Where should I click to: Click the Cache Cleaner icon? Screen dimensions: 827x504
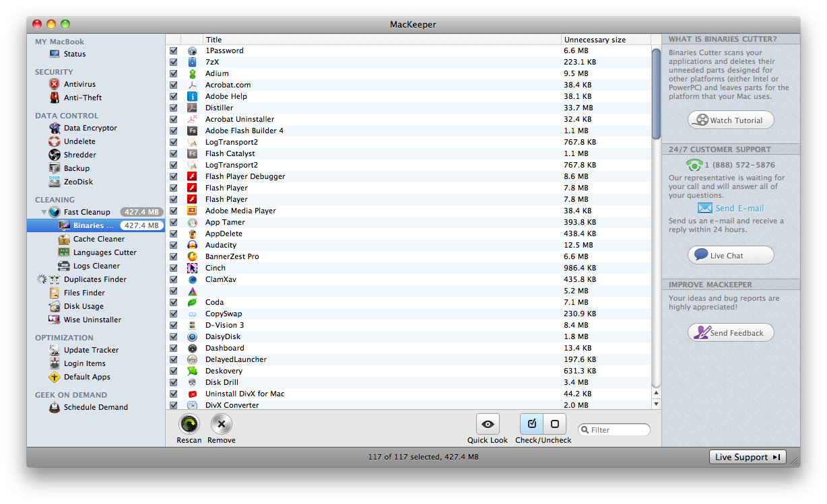coord(64,239)
